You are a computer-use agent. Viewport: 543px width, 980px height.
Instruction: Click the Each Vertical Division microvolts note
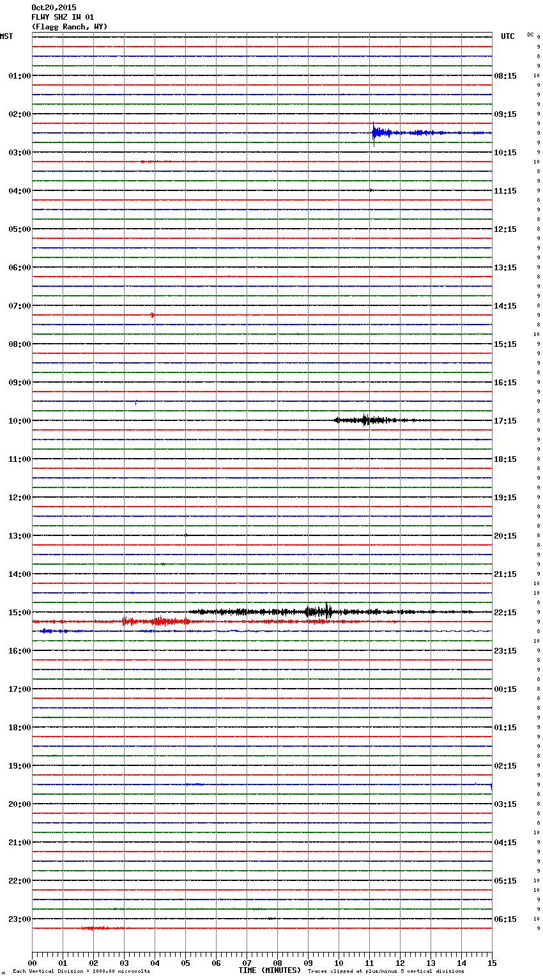pyautogui.click(x=82, y=972)
